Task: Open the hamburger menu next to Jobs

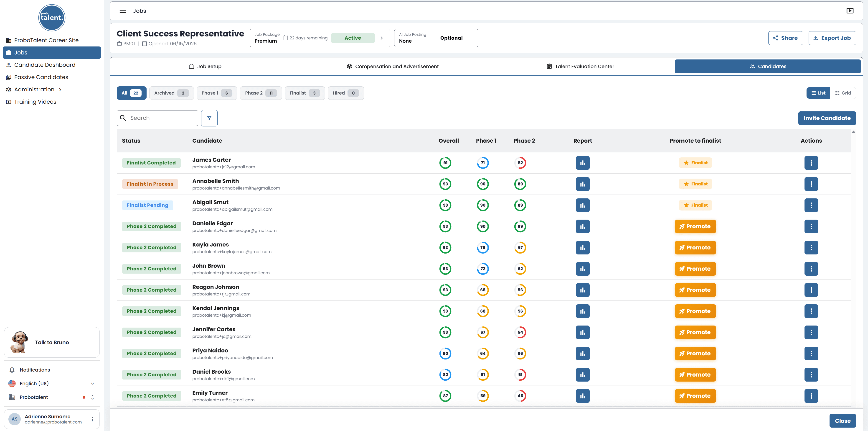Action: coord(123,11)
